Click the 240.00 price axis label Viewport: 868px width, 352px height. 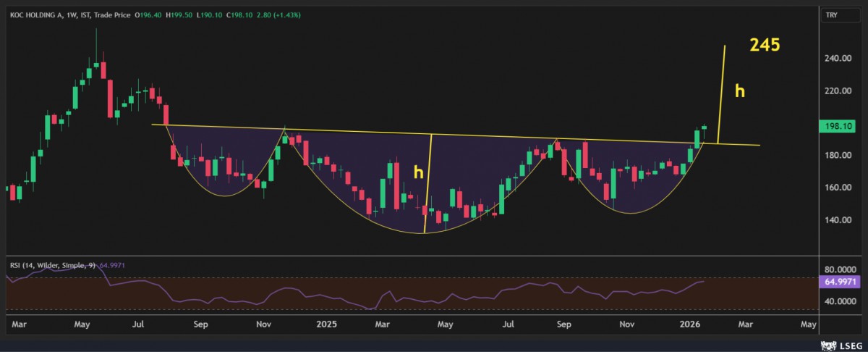pos(838,59)
